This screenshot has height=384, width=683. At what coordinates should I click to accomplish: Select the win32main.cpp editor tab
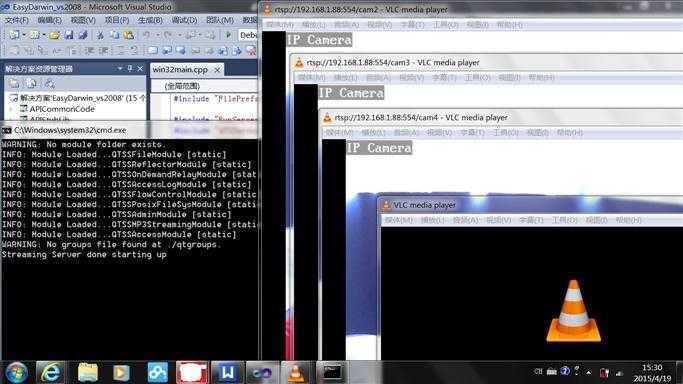point(180,70)
